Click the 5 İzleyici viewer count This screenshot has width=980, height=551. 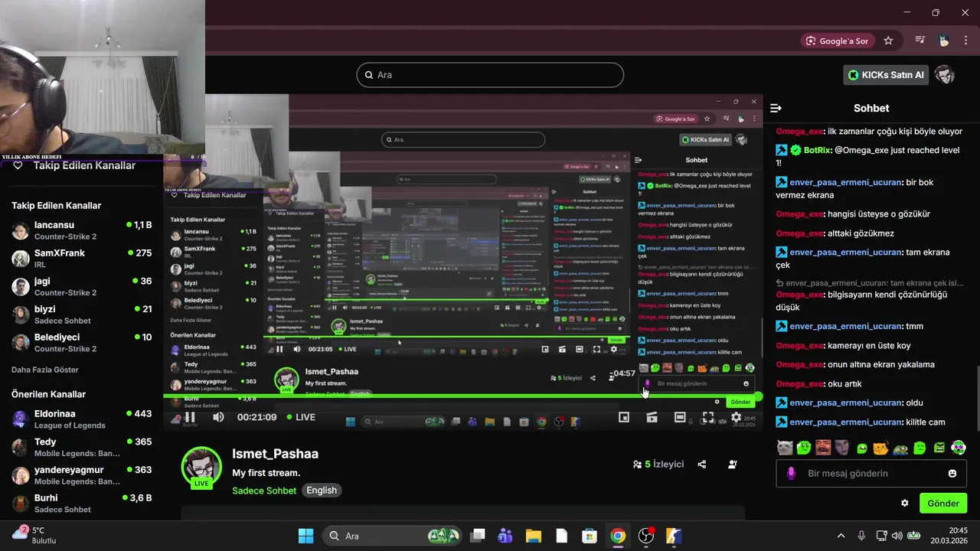(658, 464)
